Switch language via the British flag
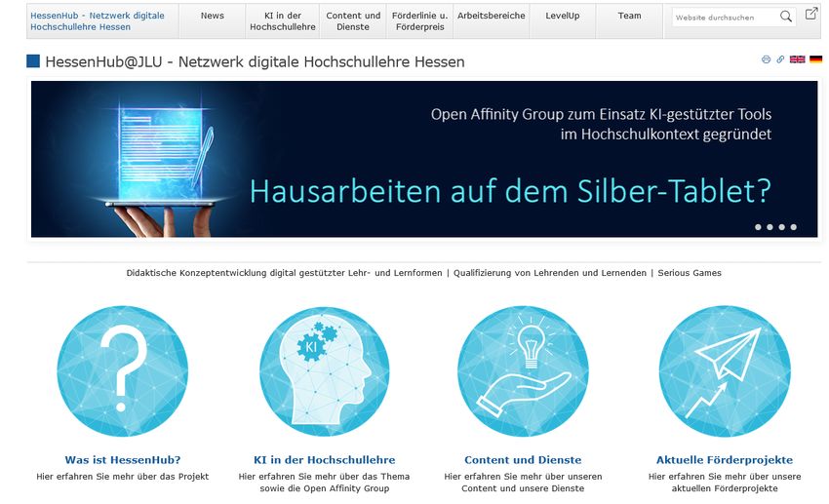 tap(797, 59)
